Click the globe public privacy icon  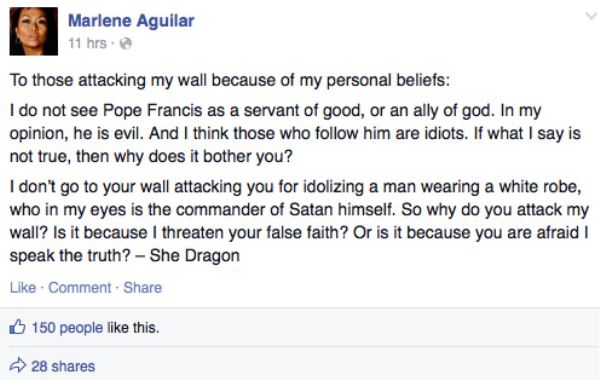point(126,44)
